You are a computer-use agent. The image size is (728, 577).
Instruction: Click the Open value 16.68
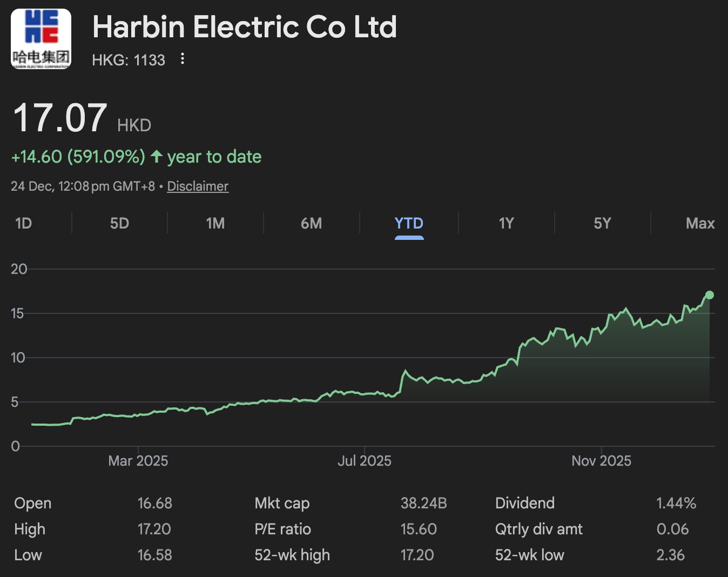click(155, 503)
